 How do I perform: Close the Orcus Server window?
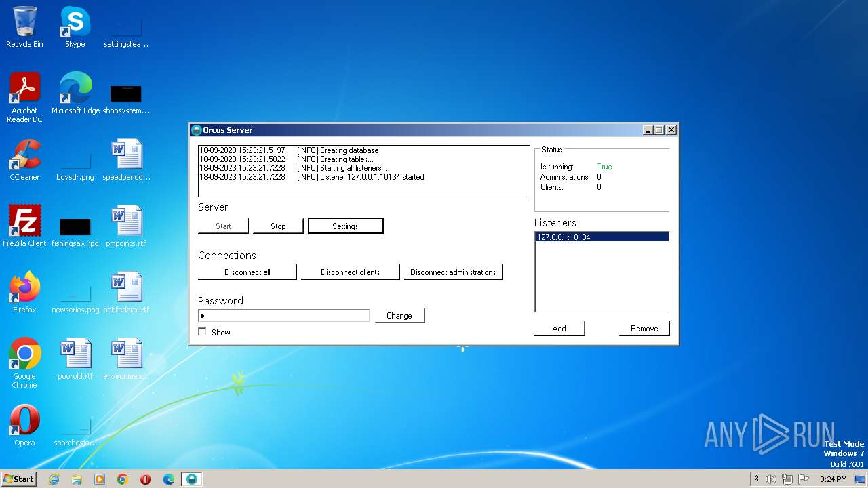[x=671, y=130]
